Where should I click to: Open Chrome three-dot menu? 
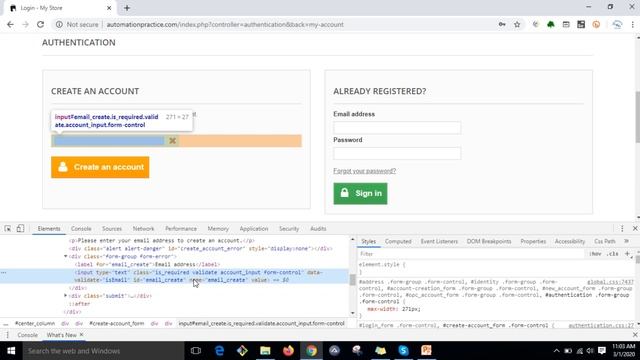(x=633, y=24)
